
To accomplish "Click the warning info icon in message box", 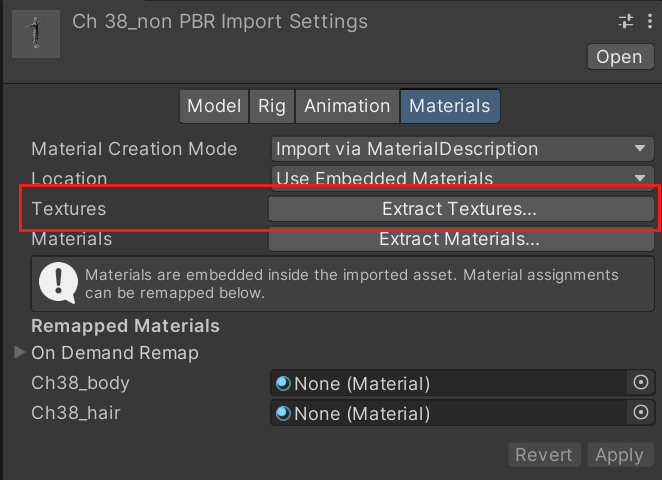I will coord(58,282).
